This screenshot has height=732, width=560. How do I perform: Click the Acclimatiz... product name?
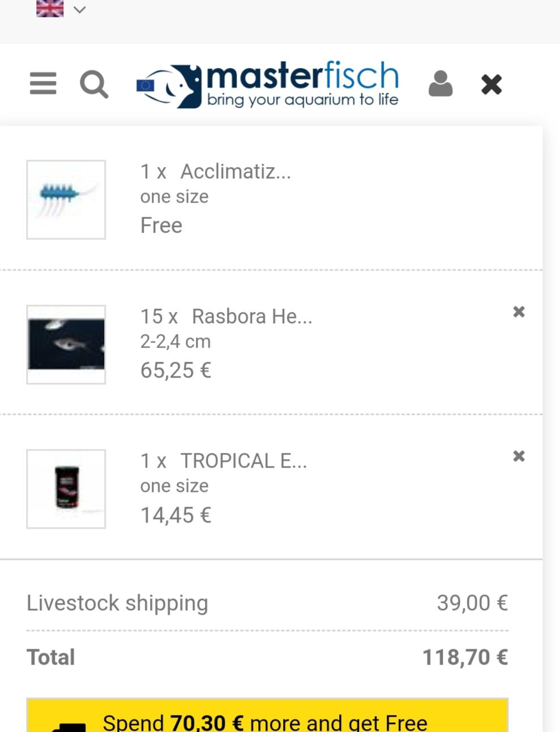(236, 172)
